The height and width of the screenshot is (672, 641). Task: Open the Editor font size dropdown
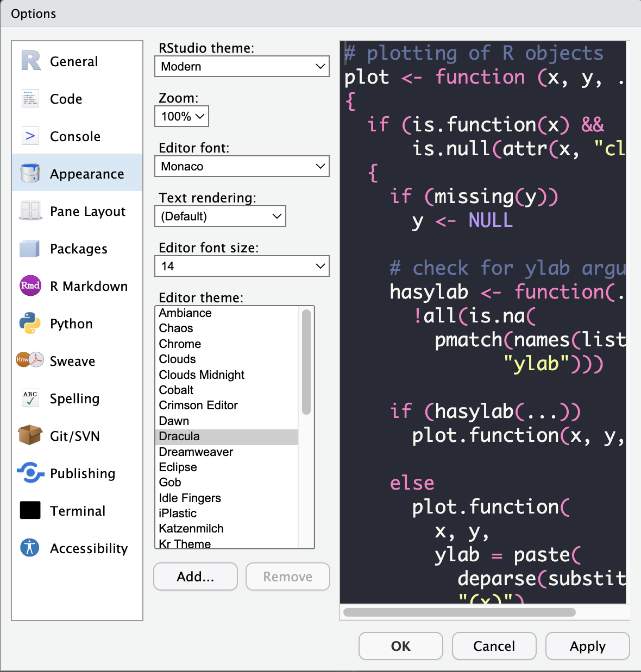(x=242, y=266)
